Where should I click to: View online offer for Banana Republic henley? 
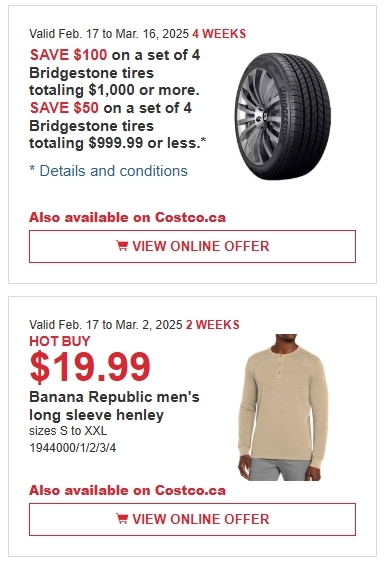pyautogui.click(x=192, y=519)
